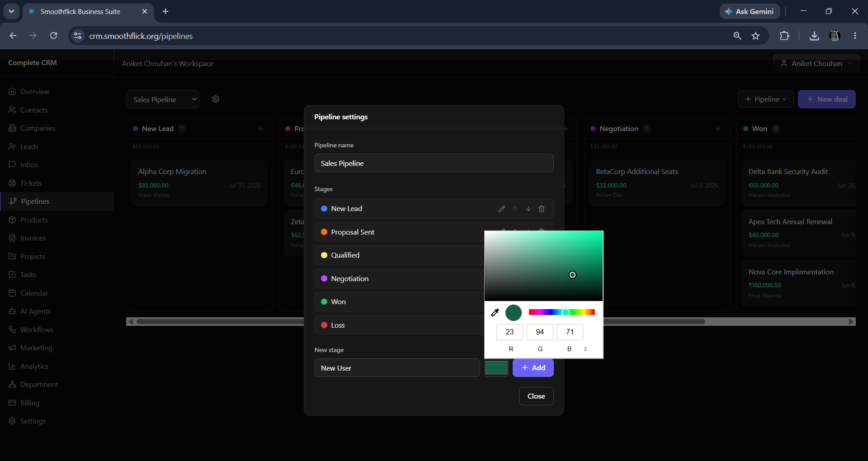Open a new browser tab
The height and width of the screenshot is (461, 868).
[165, 11]
